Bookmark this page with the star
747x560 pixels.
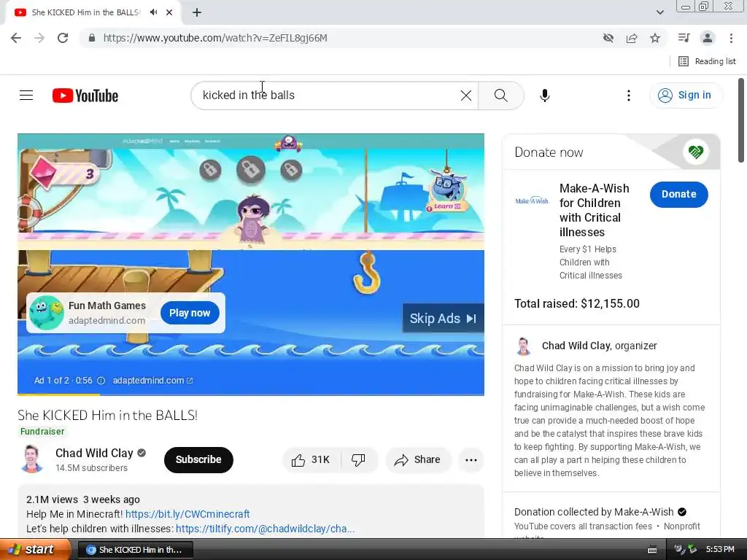(x=655, y=38)
